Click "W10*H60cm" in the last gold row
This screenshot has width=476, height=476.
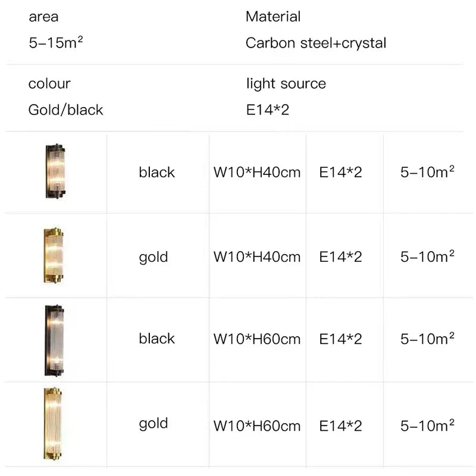257,426
